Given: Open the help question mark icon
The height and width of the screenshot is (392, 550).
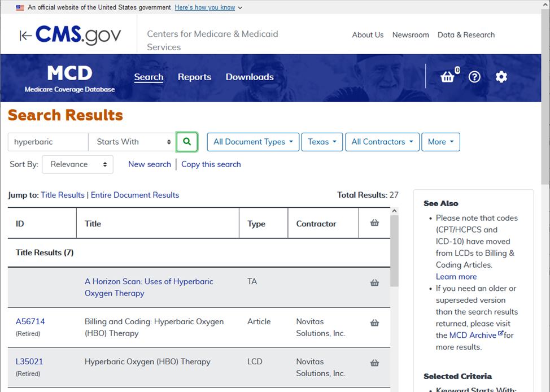Looking at the screenshot, I should point(474,76).
